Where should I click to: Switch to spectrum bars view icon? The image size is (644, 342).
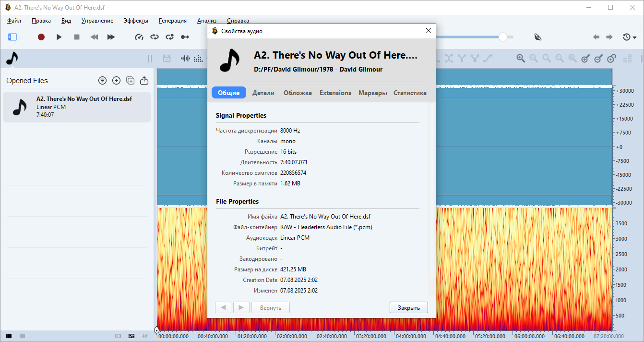click(198, 59)
